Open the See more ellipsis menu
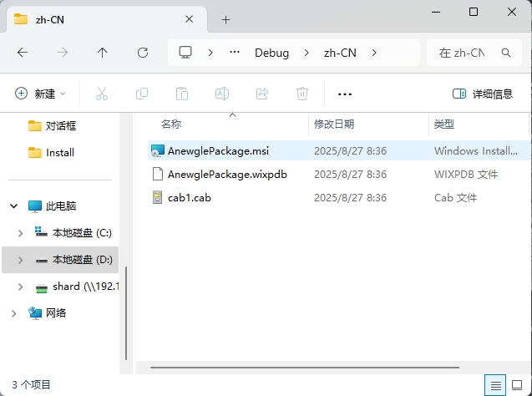Viewport: 532px width, 396px height. (344, 94)
